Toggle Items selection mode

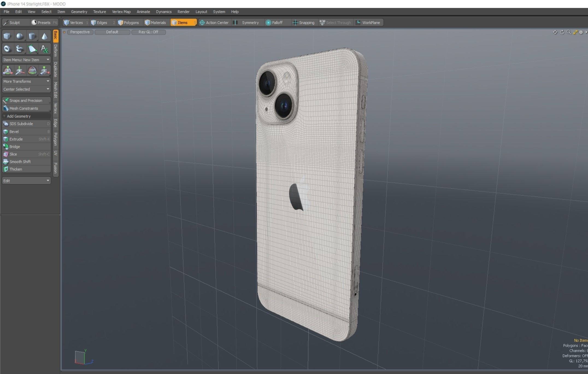183,23
